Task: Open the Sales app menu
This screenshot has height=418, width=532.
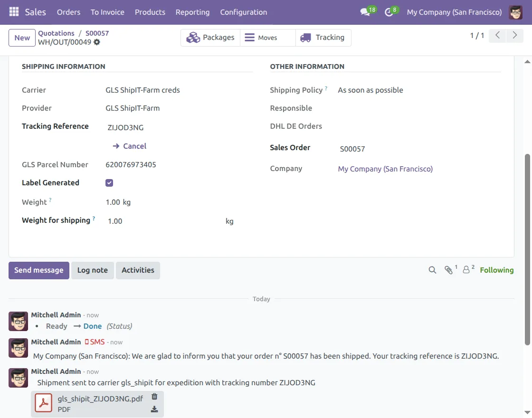Action: pyautogui.click(x=35, y=12)
